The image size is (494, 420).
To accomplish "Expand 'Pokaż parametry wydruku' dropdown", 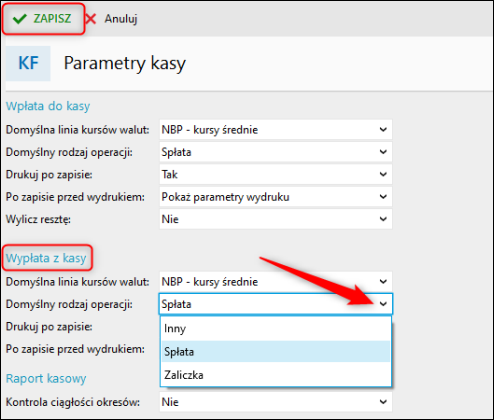I will pos(276,197).
